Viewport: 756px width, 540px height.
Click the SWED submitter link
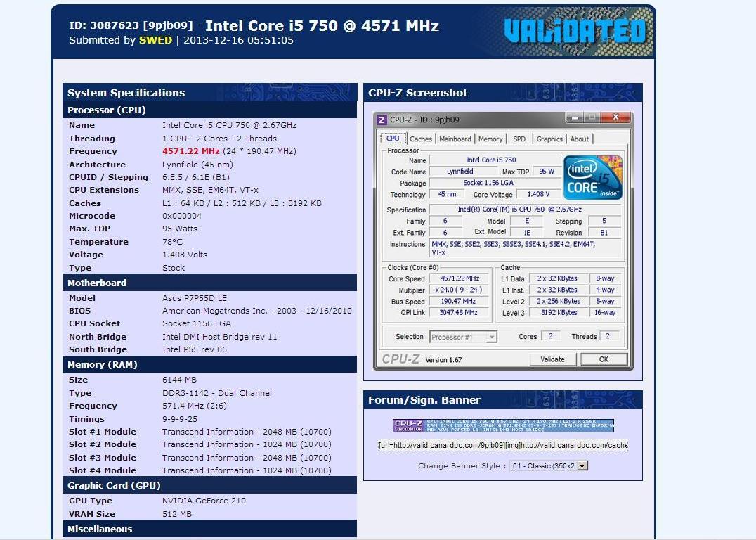(155, 40)
